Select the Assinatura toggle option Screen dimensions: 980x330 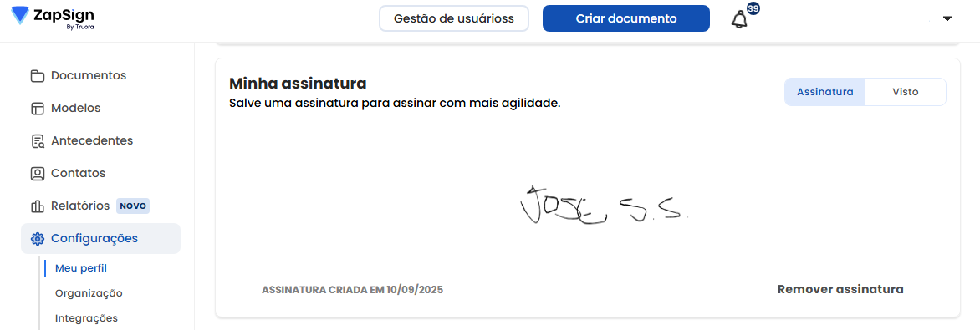(x=825, y=92)
